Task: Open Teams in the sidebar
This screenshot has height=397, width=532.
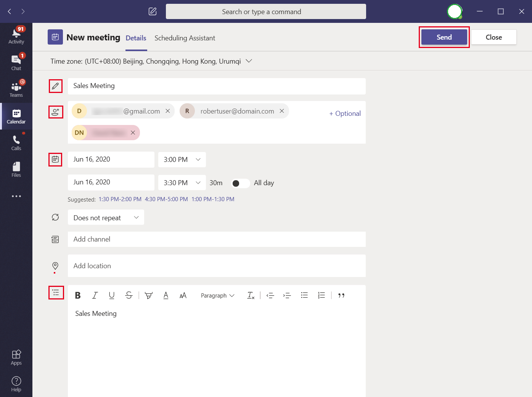Action: [16, 90]
